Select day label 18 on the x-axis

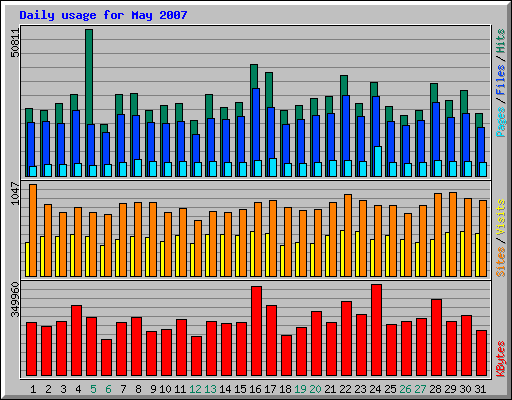[285, 389]
